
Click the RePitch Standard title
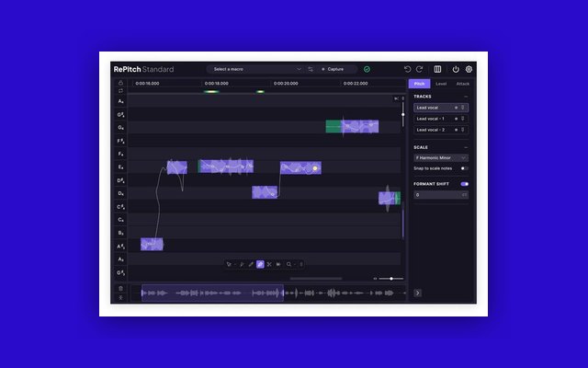point(143,69)
